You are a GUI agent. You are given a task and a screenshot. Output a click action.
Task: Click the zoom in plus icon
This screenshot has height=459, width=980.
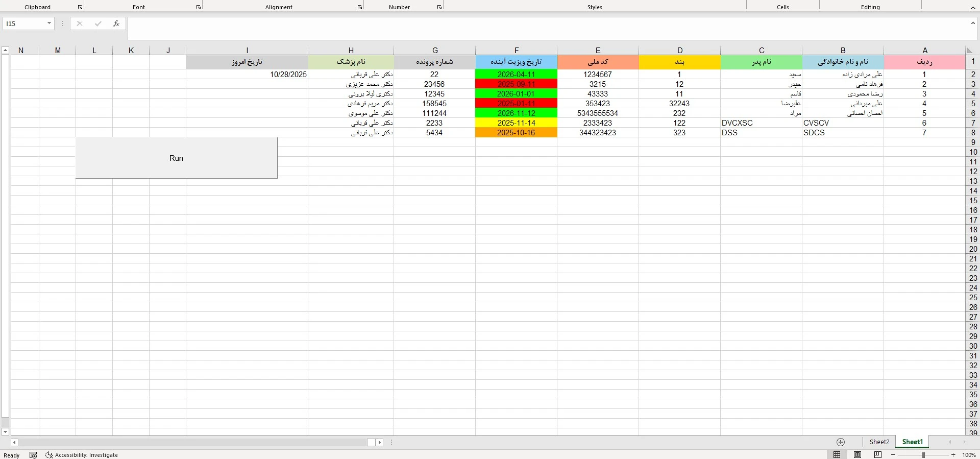[x=953, y=455]
